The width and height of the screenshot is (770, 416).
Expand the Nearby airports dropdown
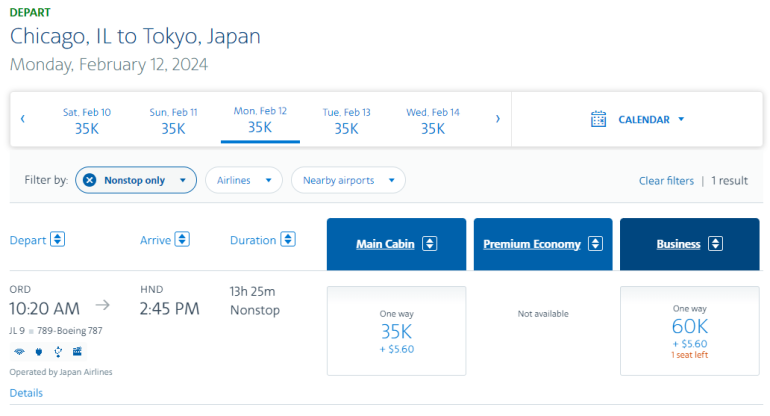[x=348, y=180]
